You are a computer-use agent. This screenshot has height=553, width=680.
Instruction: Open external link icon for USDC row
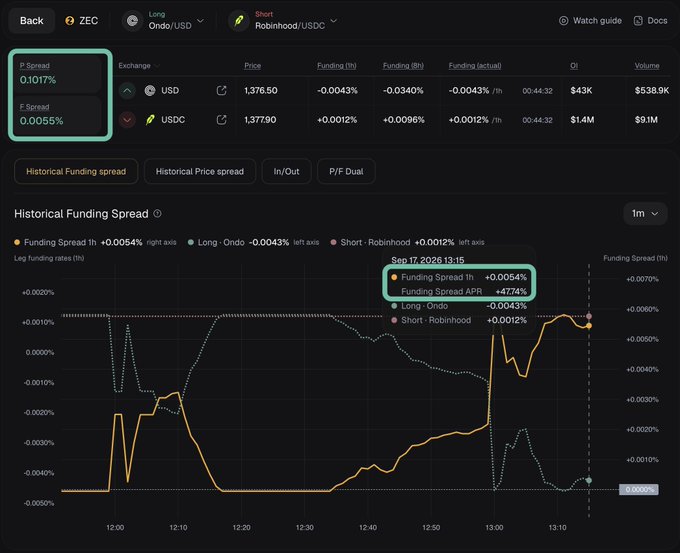coord(221,119)
